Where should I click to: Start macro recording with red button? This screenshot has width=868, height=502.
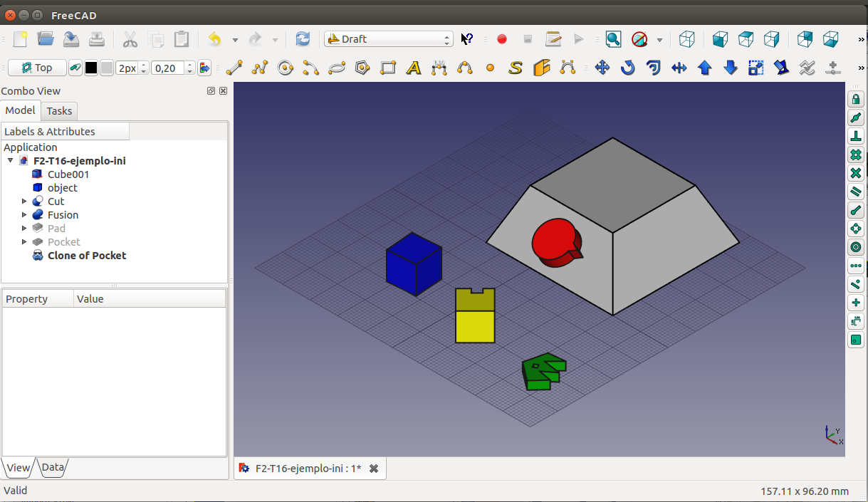(502, 39)
